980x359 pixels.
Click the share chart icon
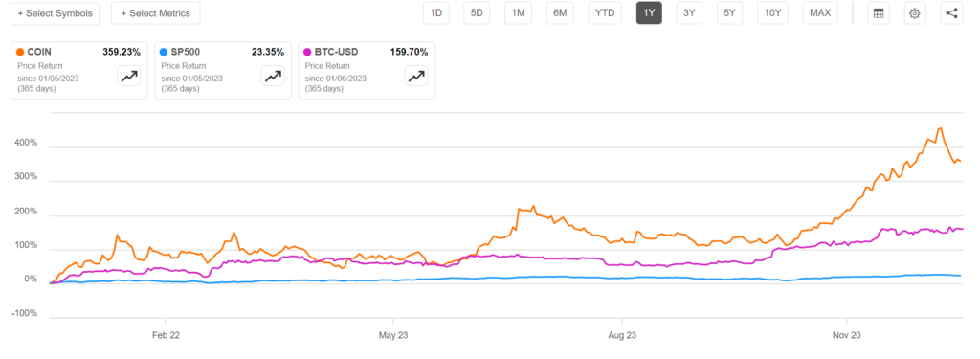951,13
